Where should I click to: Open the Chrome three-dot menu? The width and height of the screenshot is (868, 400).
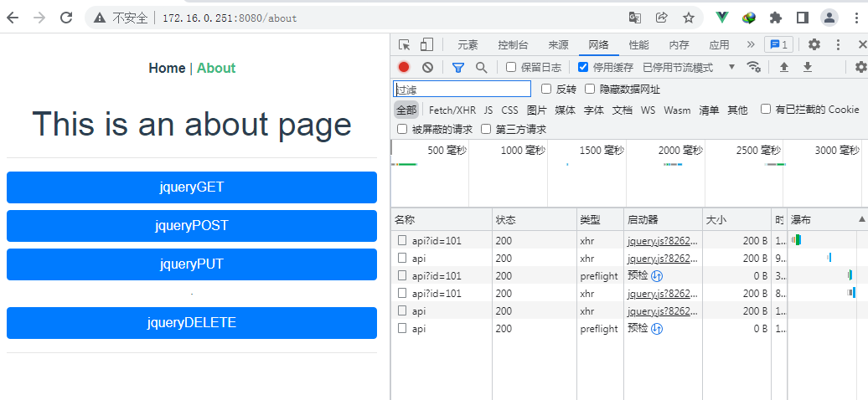(x=856, y=18)
